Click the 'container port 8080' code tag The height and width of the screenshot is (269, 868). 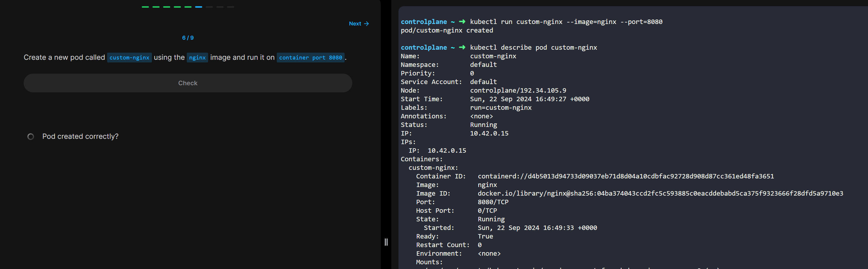point(311,58)
